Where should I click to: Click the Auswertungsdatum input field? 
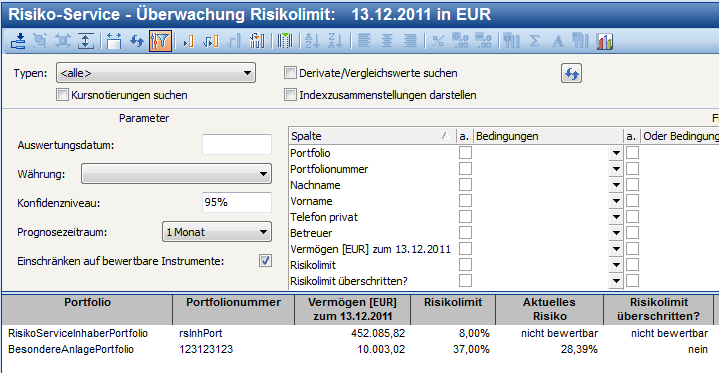(x=237, y=145)
